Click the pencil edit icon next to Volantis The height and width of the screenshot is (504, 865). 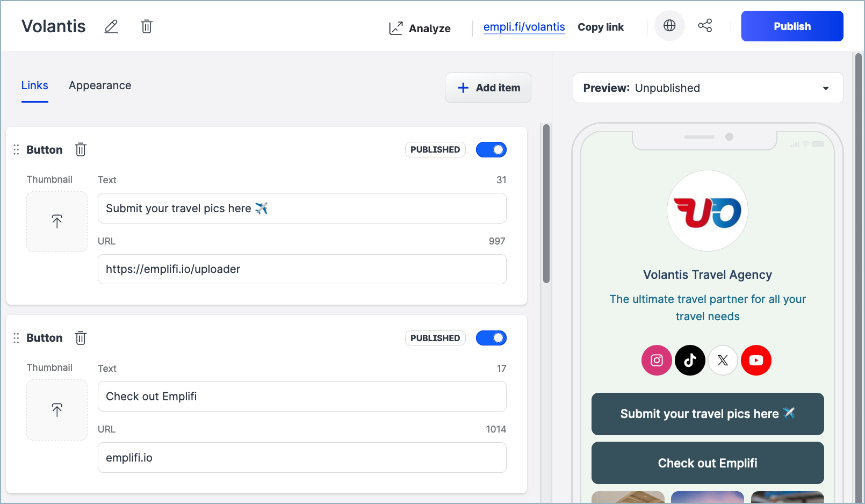(x=111, y=26)
